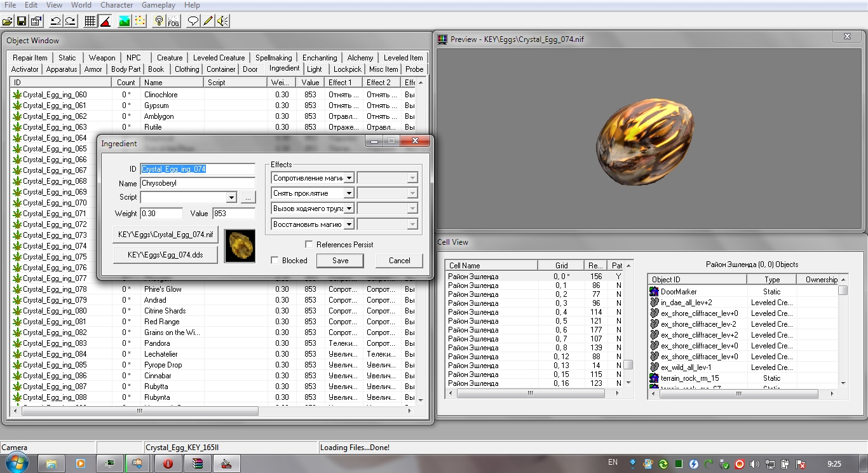Switch to the Leveled Creature tab

tap(219, 57)
